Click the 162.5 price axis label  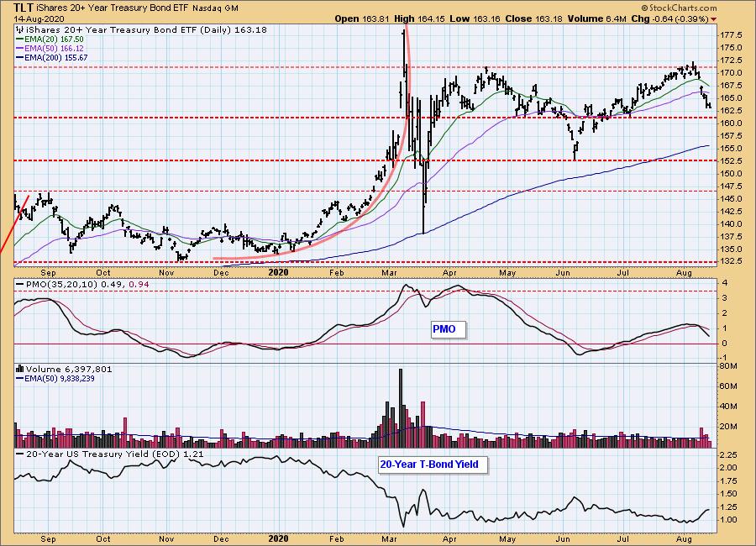click(731, 110)
